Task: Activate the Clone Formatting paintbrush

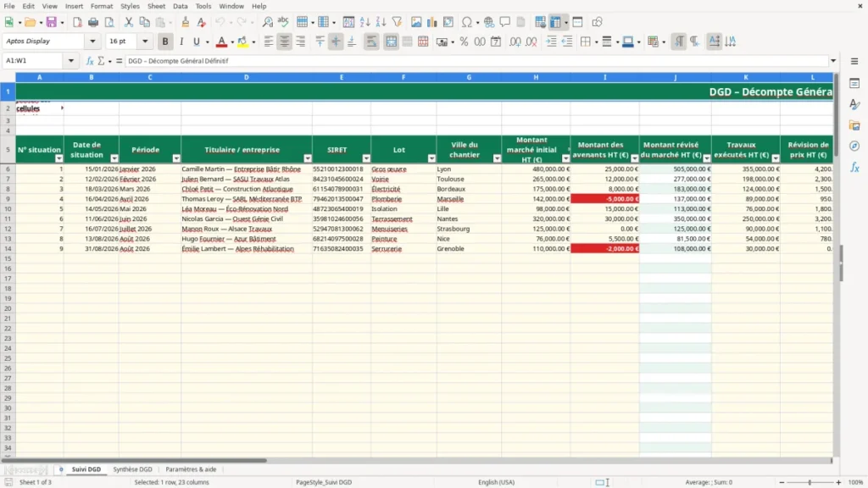Action: [x=186, y=22]
